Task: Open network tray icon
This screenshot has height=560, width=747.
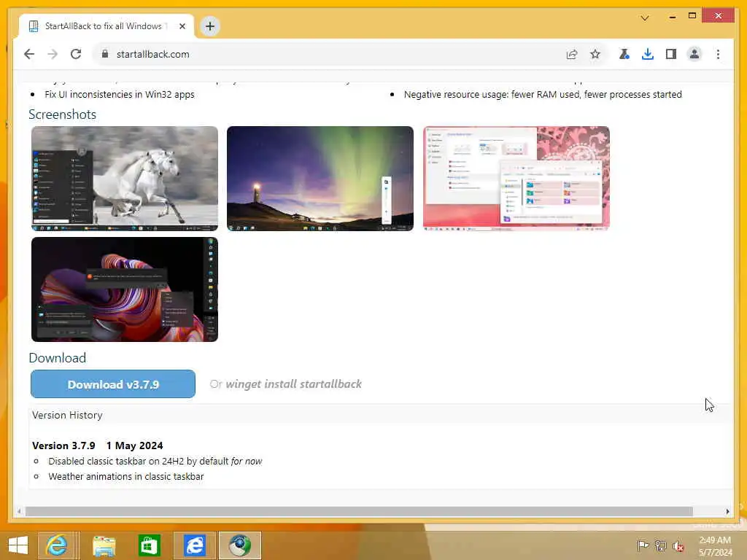Action: point(660,545)
